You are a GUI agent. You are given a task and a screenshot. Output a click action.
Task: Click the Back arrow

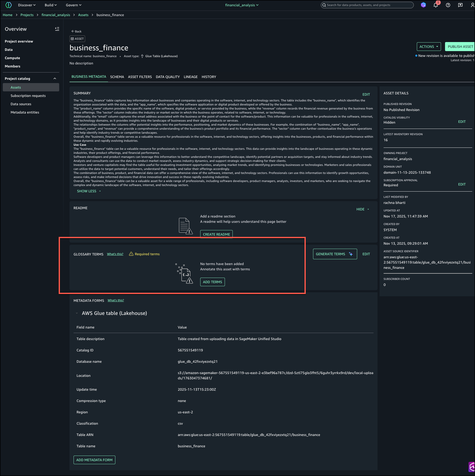click(x=76, y=31)
